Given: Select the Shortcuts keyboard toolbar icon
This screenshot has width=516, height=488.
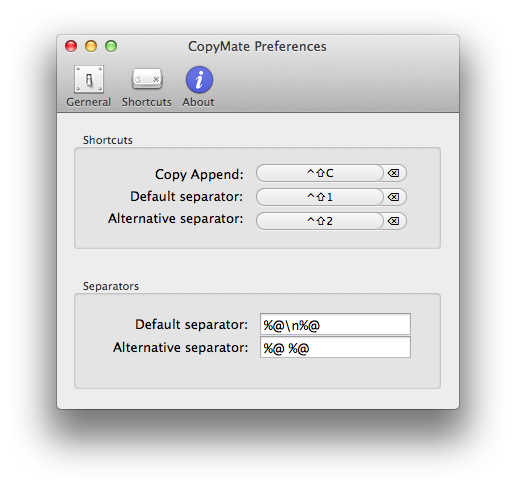Looking at the screenshot, I should tap(147, 79).
